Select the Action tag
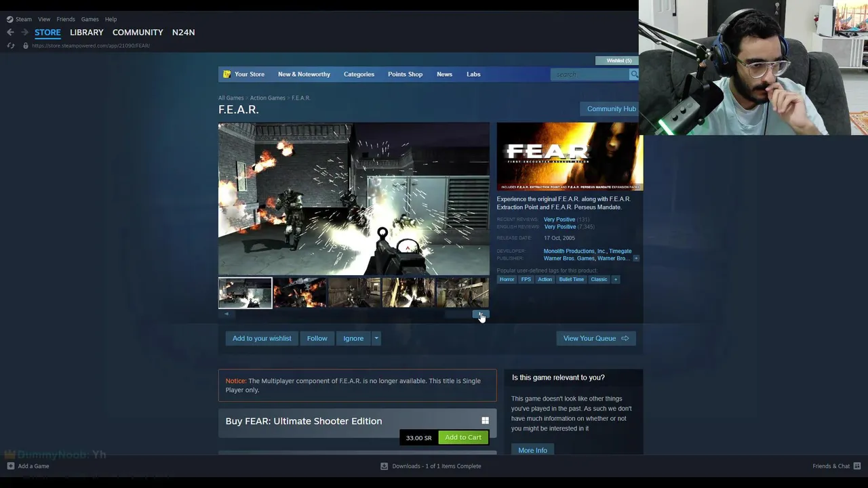Viewport: 868px width, 488px height. 545,279
